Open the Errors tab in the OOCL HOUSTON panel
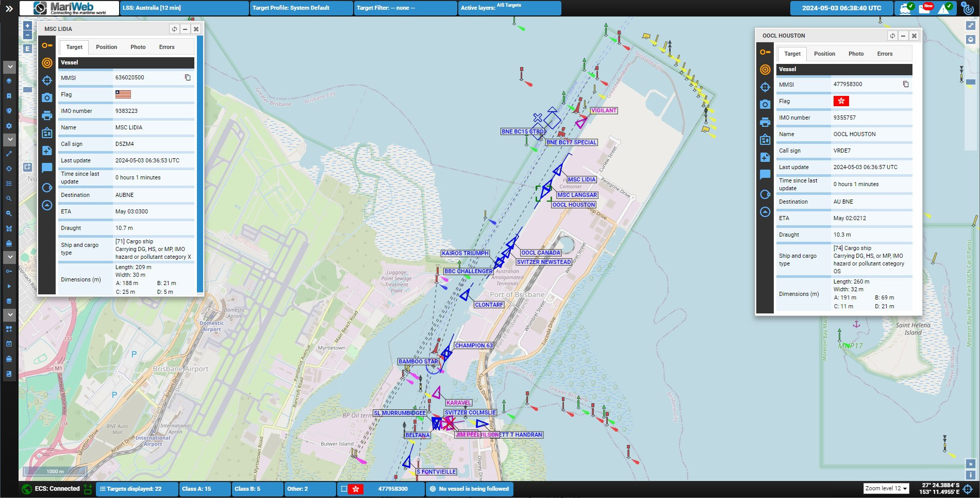 point(885,53)
